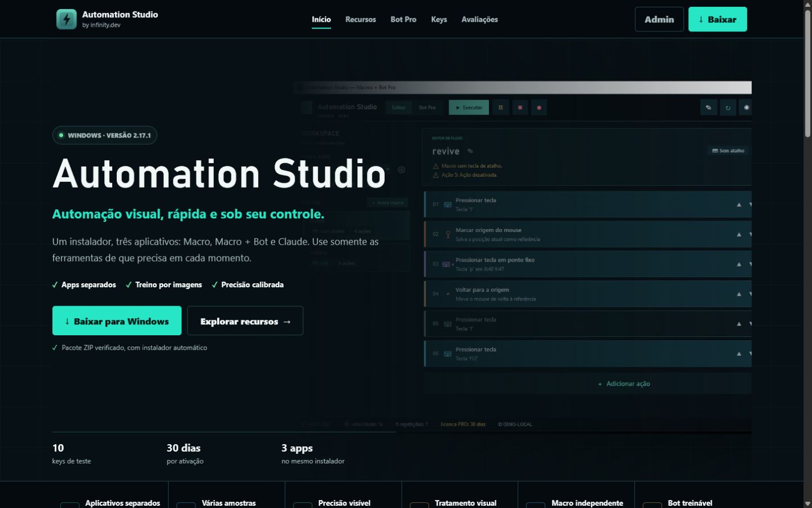The height and width of the screenshot is (508, 812).
Task: Click the 'Apps separados' checklist text
Action: coord(88,285)
